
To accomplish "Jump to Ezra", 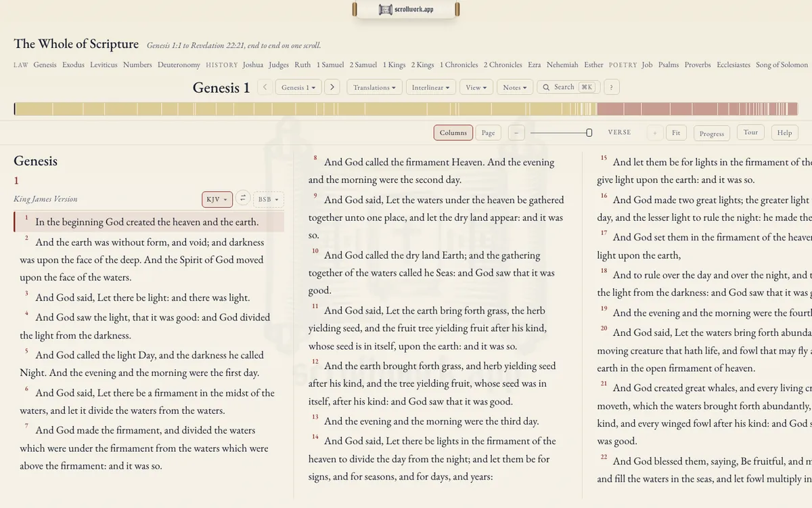I will pyautogui.click(x=535, y=65).
